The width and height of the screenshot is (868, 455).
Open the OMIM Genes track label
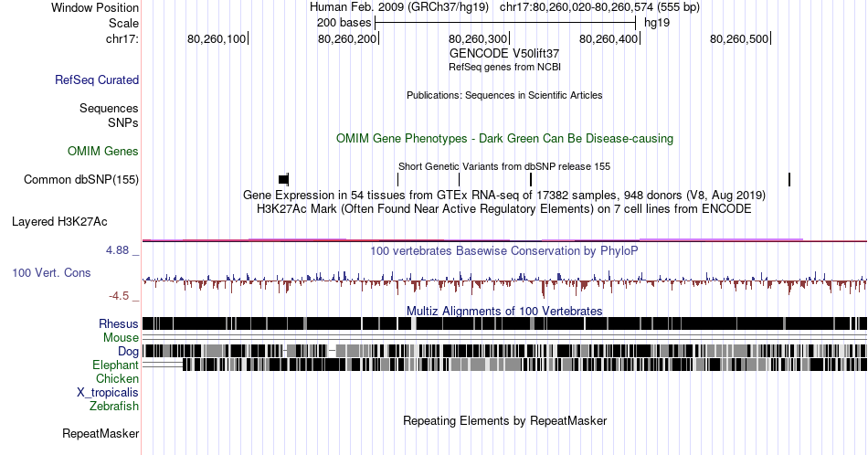coord(103,151)
